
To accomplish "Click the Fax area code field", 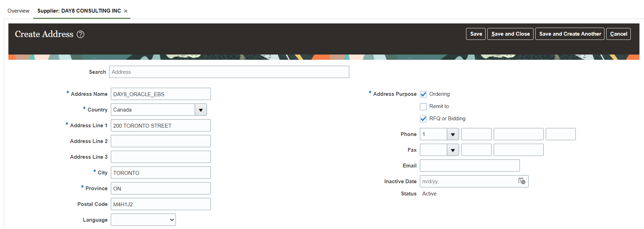I will (476, 150).
